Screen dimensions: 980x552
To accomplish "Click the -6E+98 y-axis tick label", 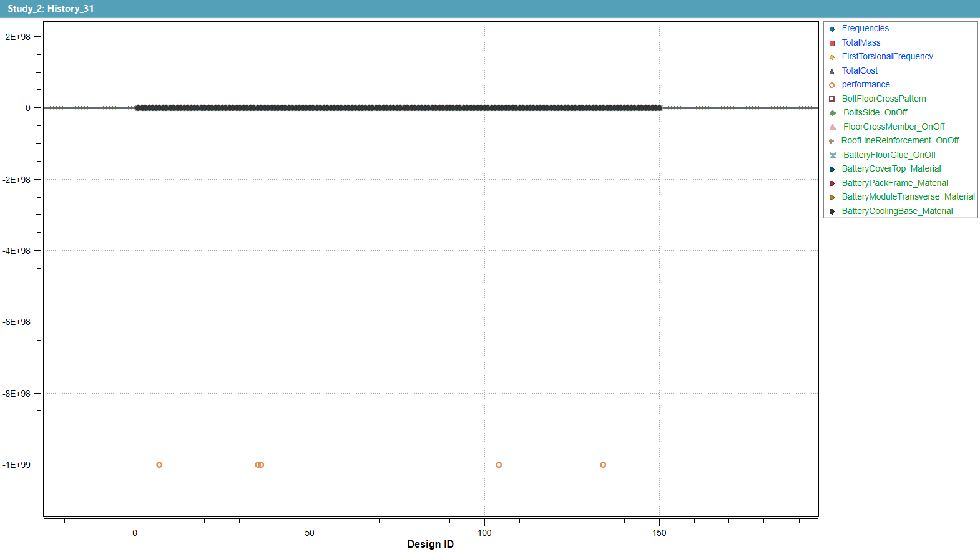I will (17, 322).
